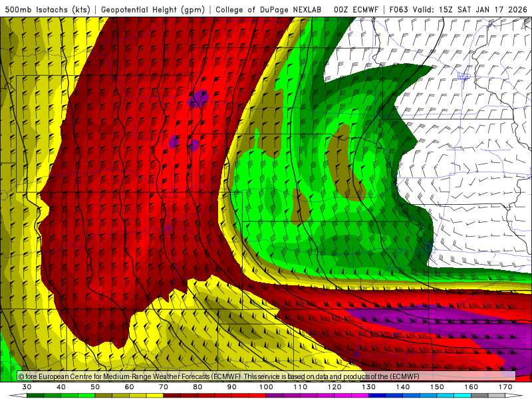The image size is (532, 399).
Task: Click the 100 value on the color scale
Action: tap(266, 387)
